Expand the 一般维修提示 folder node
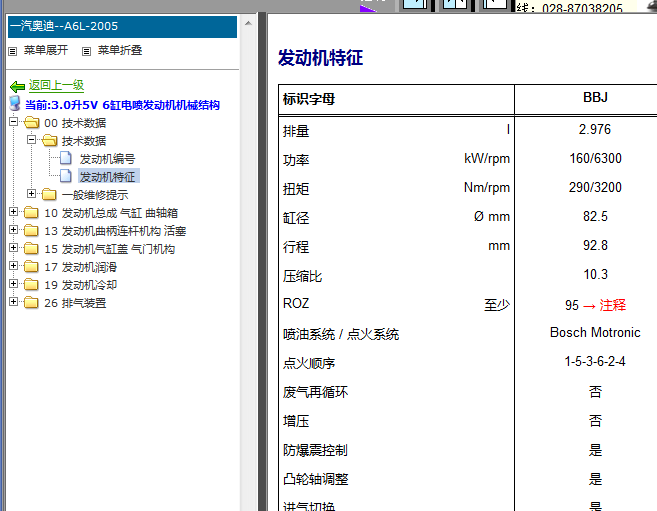This screenshot has height=511, width=657. click(31, 194)
